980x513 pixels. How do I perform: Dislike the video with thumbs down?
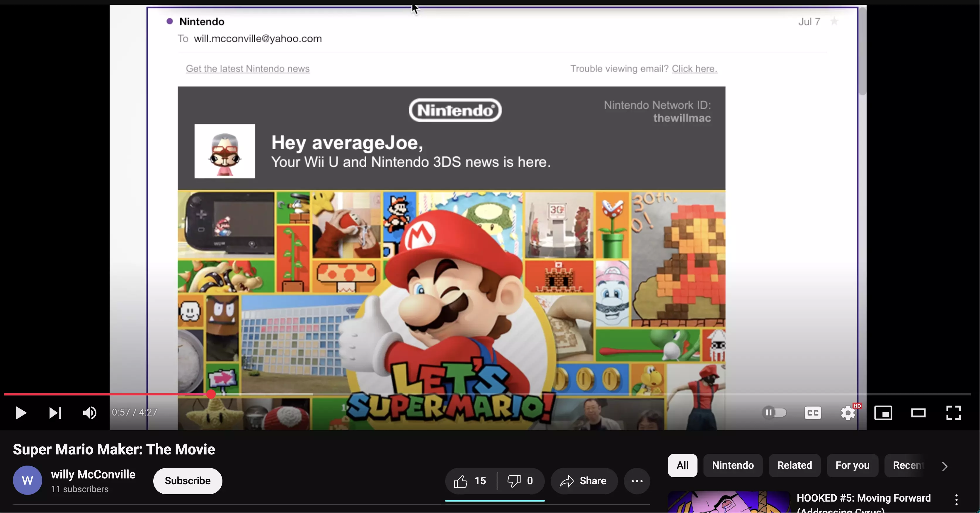pos(521,481)
